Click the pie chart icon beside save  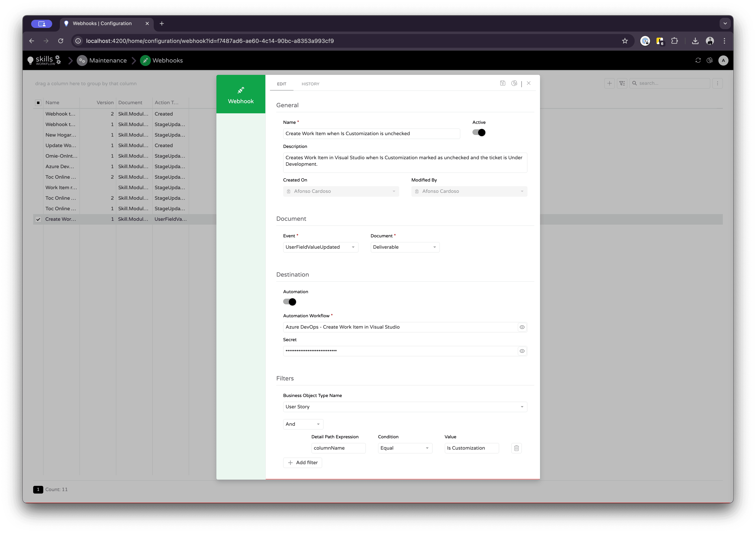pos(514,83)
